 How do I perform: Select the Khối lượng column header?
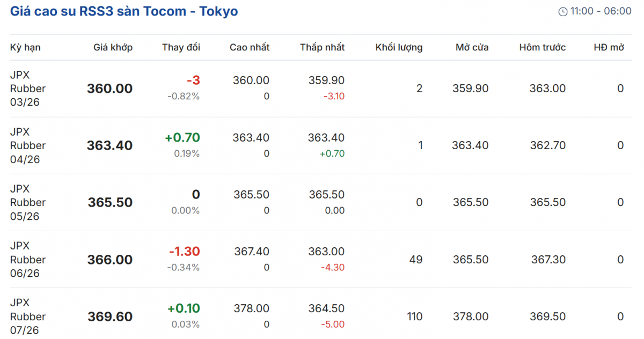coord(399,47)
